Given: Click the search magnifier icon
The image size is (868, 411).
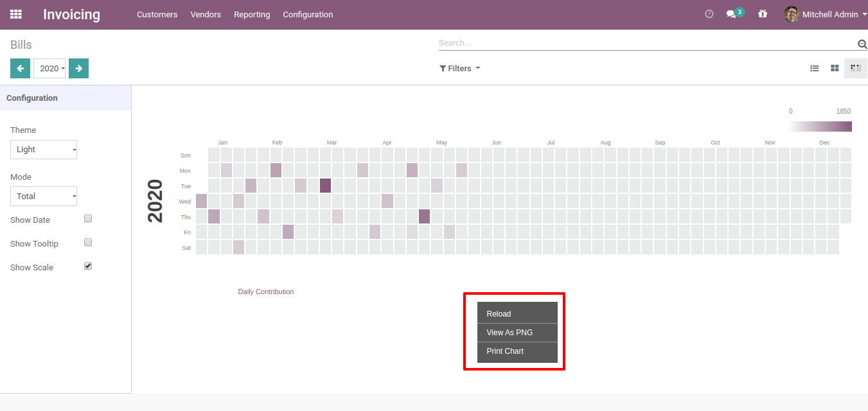Looking at the screenshot, I should 862,44.
